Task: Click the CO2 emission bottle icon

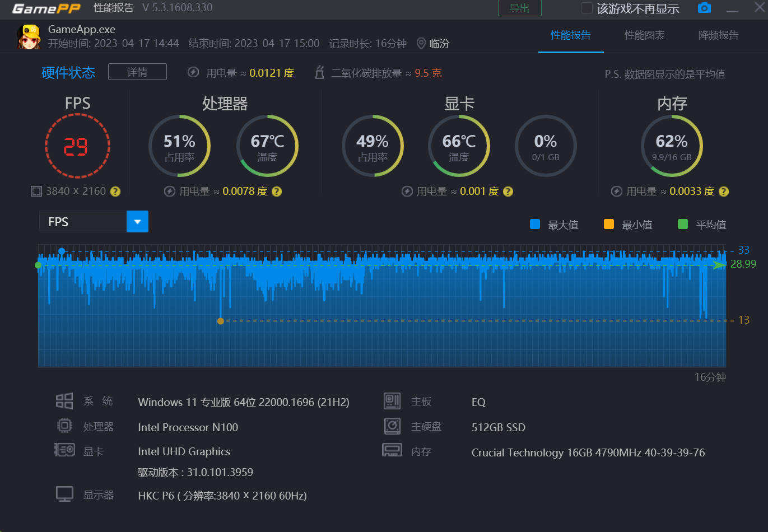Action: click(x=320, y=72)
